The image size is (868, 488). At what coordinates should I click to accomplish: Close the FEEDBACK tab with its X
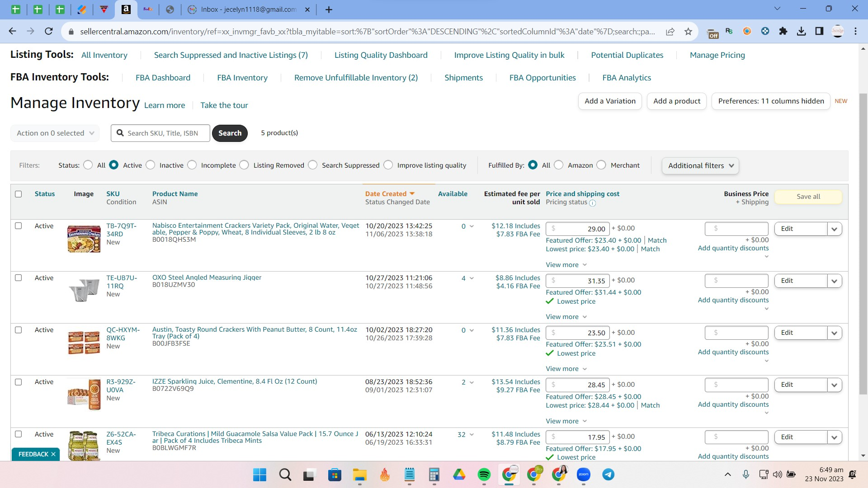click(x=53, y=454)
